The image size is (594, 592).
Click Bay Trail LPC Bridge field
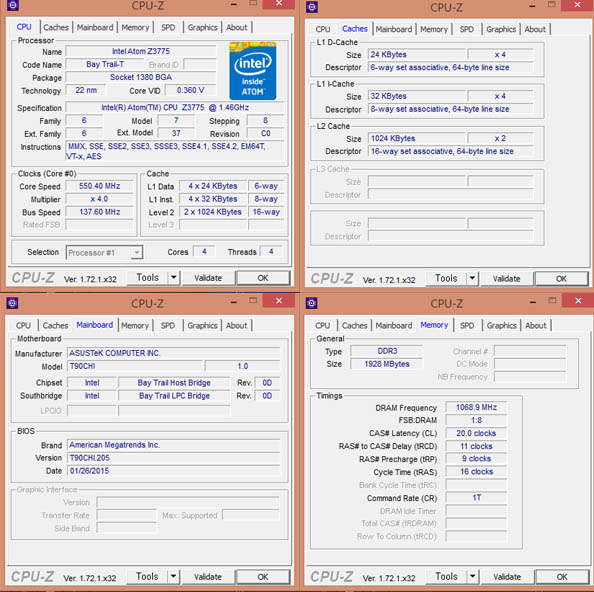(x=174, y=395)
